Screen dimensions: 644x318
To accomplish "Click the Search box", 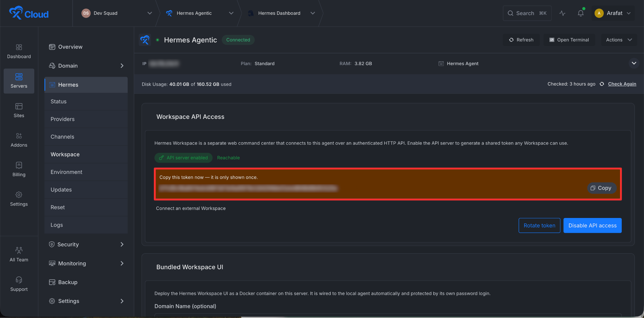I will 527,13.
